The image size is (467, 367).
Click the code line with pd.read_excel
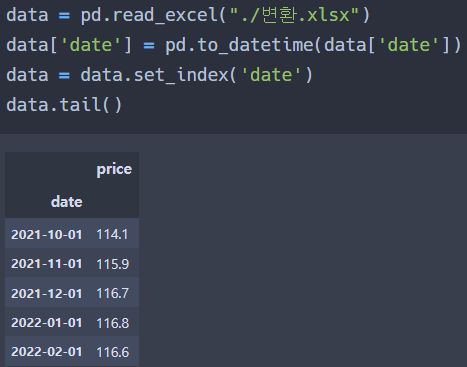click(188, 15)
